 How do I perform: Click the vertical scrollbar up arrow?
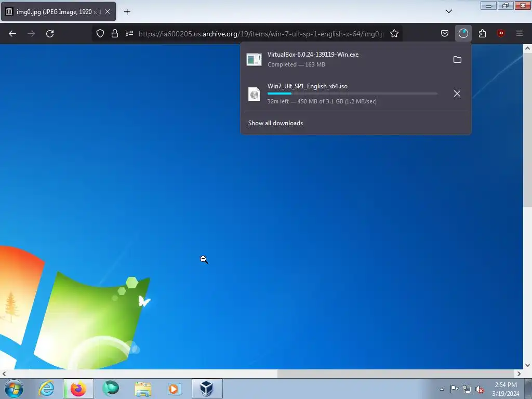point(527,48)
